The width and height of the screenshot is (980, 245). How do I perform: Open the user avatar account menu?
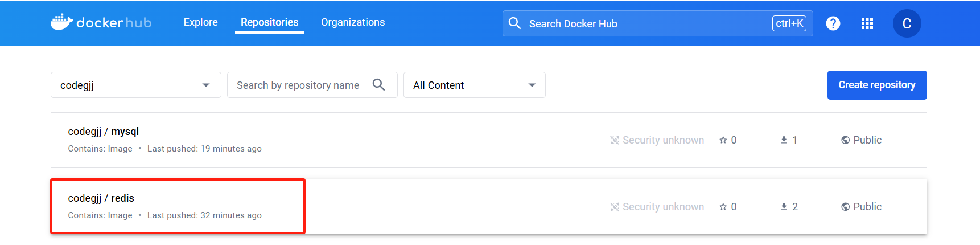[x=907, y=23]
